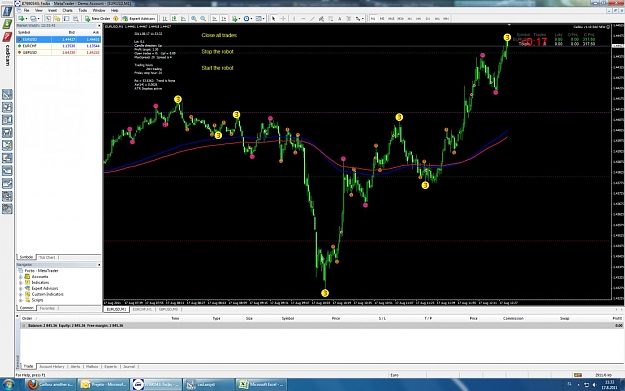
Task: Toggle the Chart Shift icon
Action: point(224,18)
